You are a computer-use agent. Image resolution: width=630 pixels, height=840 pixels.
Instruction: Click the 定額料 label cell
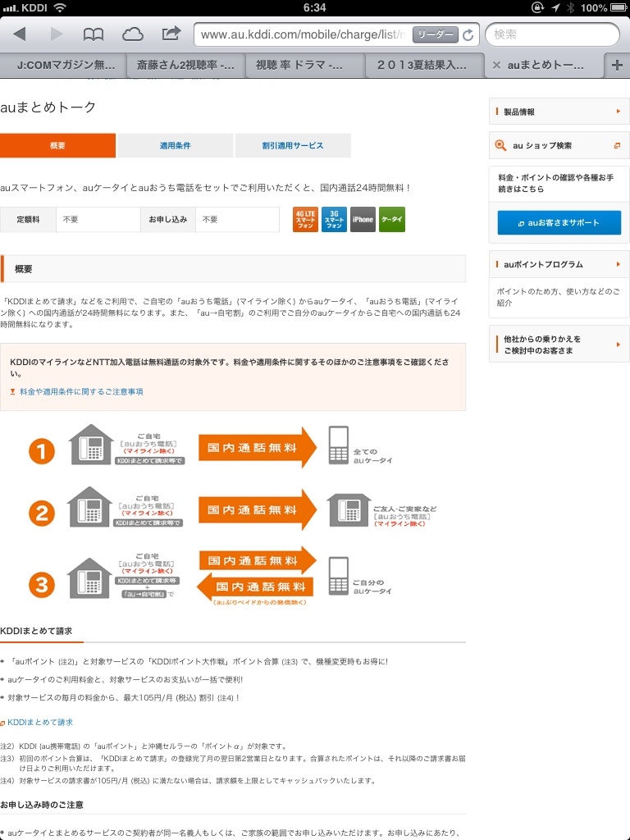point(28,220)
